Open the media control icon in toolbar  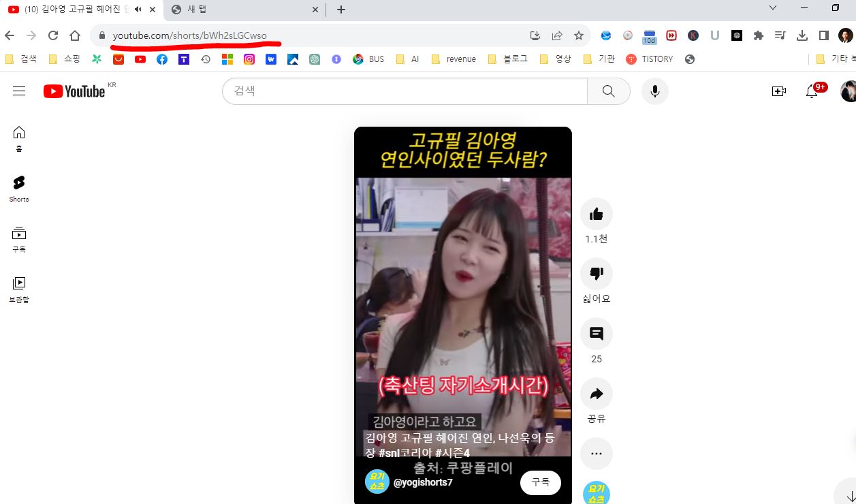(x=780, y=35)
